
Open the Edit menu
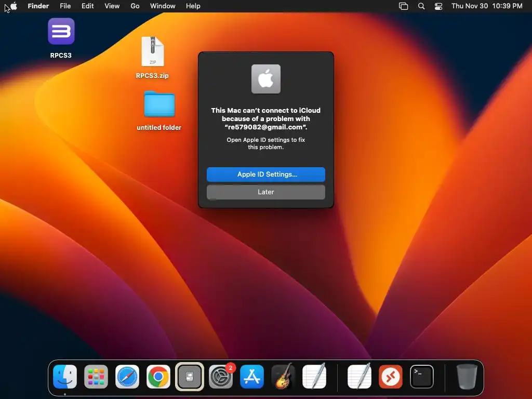point(87,6)
